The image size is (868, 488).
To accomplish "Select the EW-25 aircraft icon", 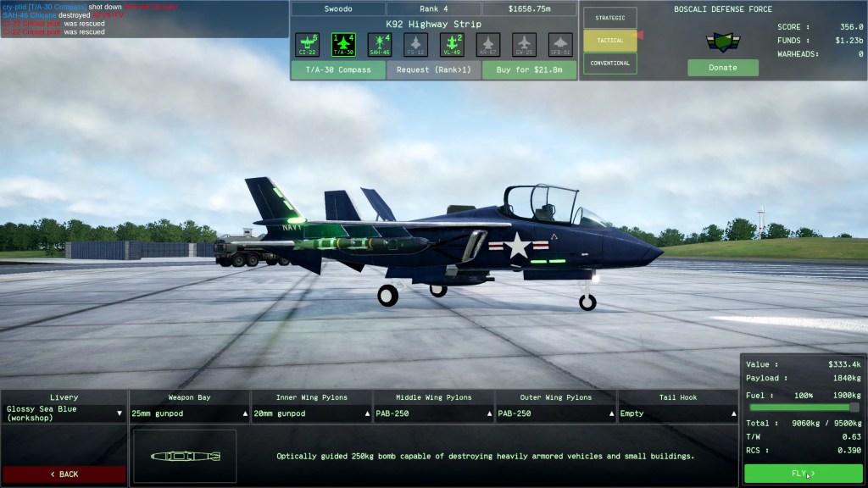I will pos(524,45).
